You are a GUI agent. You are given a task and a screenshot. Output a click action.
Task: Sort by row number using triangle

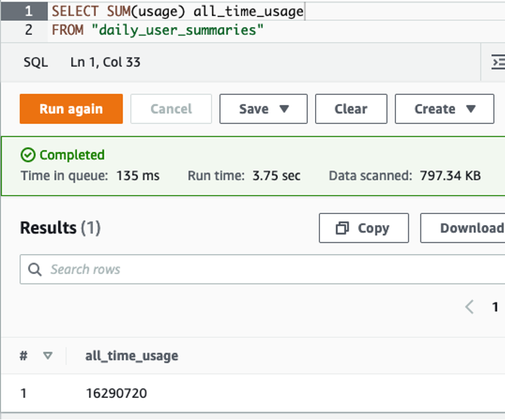(48, 356)
